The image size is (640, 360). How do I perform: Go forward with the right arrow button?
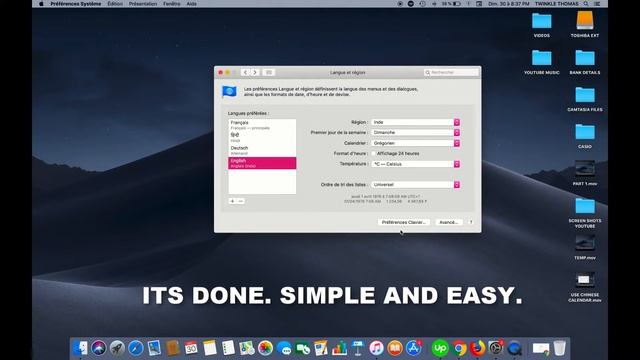coord(255,72)
